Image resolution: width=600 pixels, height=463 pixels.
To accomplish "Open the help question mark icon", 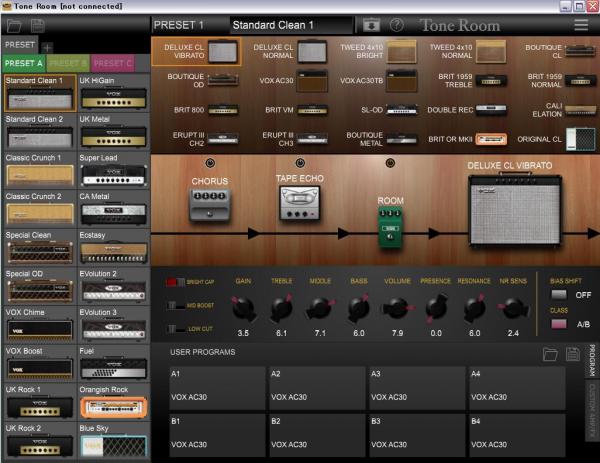I will coord(396,25).
